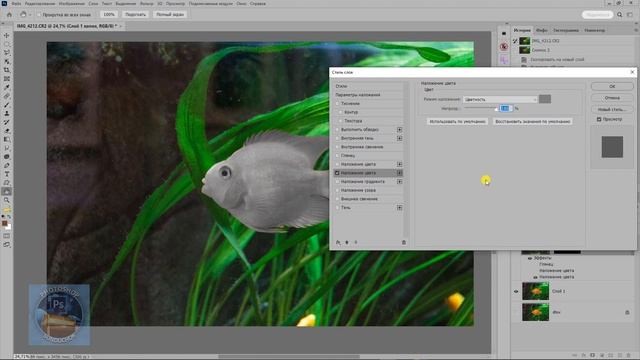Select the Lasso tool
Viewport: 640px width, 360px height.
coord(7,53)
